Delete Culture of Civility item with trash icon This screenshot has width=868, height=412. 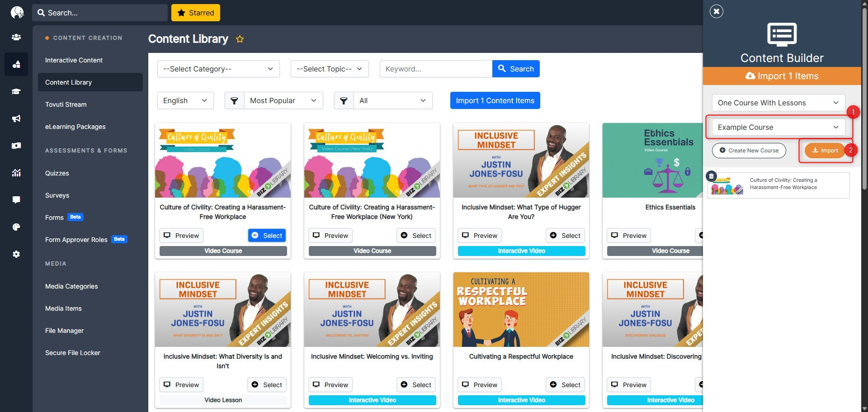711,176
